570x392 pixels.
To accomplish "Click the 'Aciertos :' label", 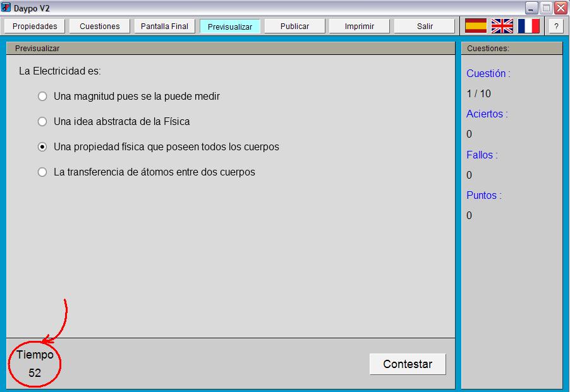I will [487, 114].
